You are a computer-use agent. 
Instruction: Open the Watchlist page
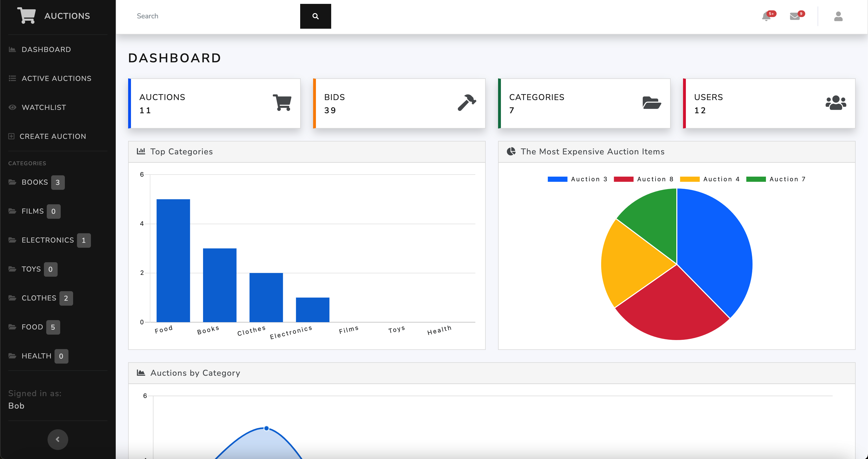(37, 108)
